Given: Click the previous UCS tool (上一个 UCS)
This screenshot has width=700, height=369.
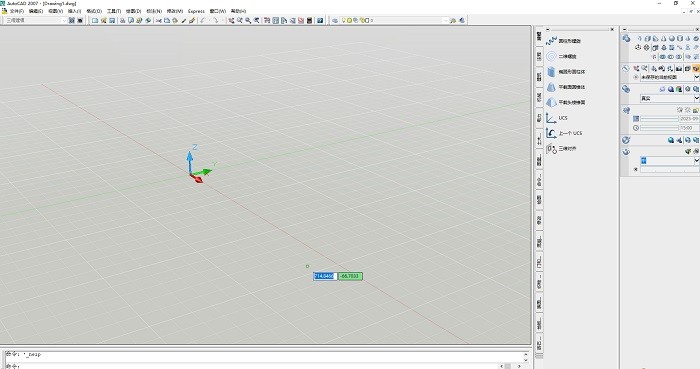Looking at the screenshot, I should (x=564, y=133).
